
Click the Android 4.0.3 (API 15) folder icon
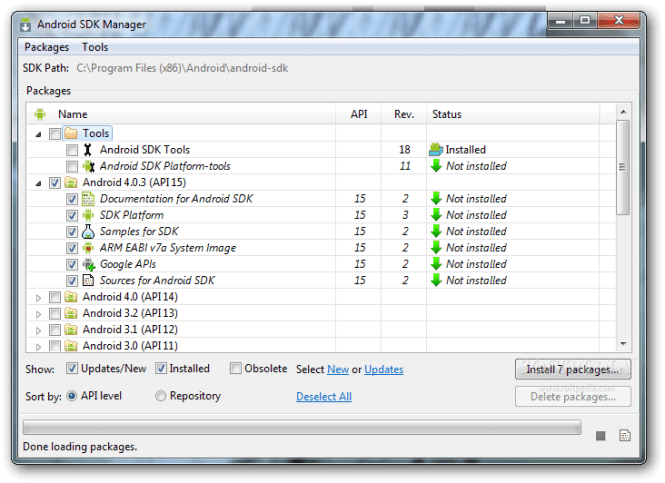click(71, 183)
